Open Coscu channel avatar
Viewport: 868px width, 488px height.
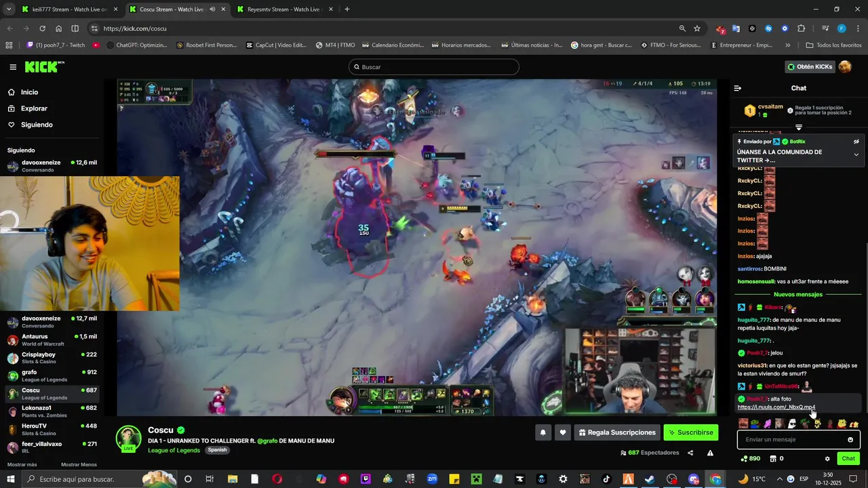(x=128, y=439)
